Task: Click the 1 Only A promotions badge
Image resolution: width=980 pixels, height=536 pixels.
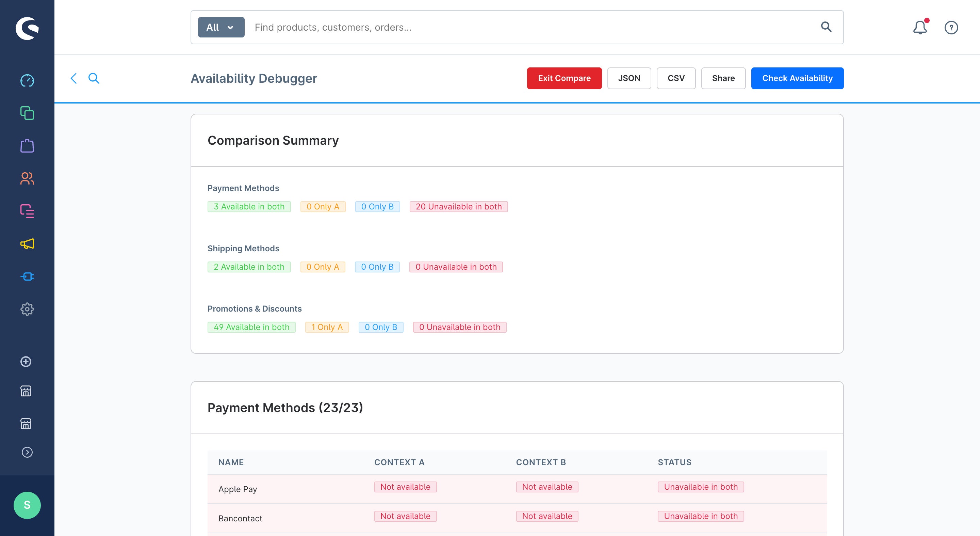Action: 327,327
